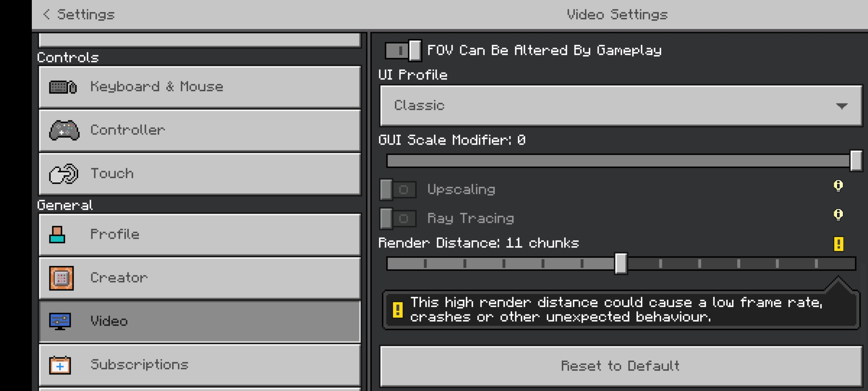Image resolution: width=868 pixels, height=391 pixels.
Task: Enable the Ray Tracing switch
Action: click(397, 218)
